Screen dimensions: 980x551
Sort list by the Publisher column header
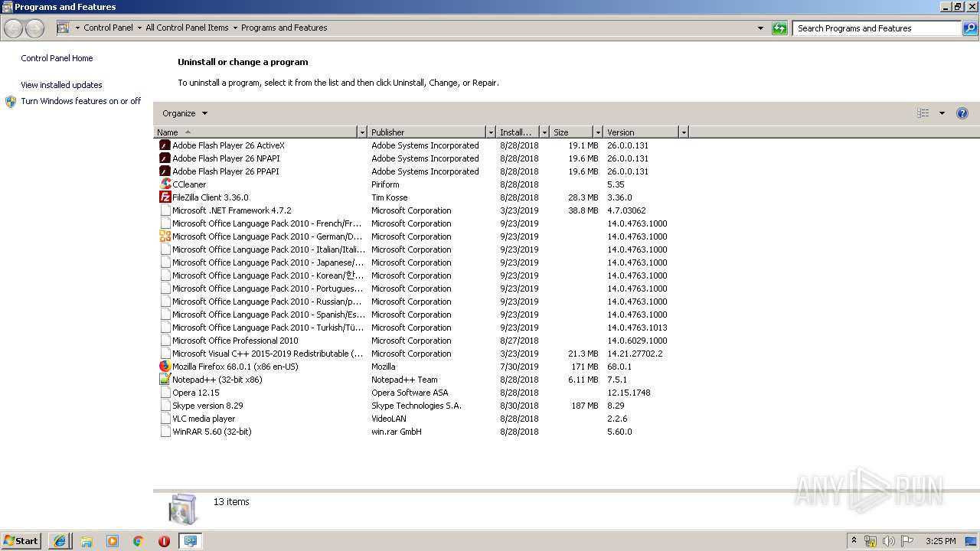point(427,132)
